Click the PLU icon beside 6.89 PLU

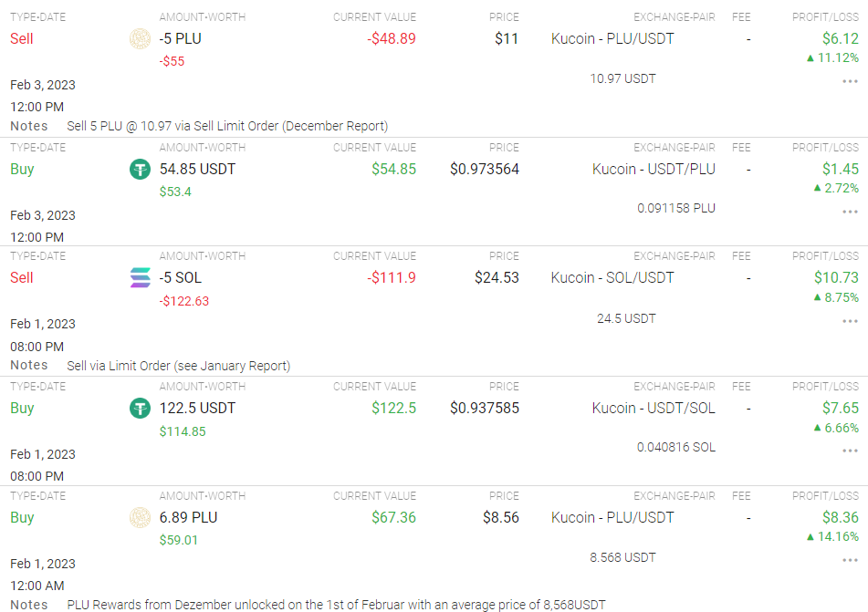pyautogui.click(x=140, y=517)
